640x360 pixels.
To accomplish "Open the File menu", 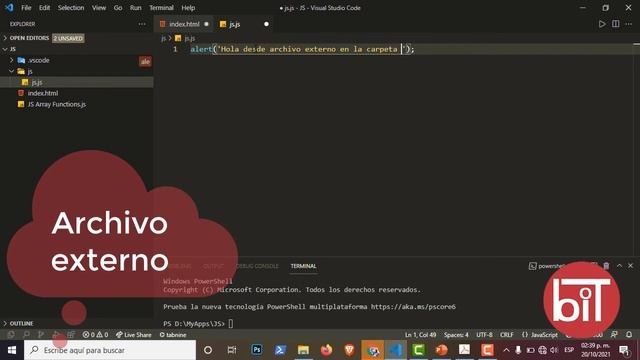I will [x=26, y=8].
